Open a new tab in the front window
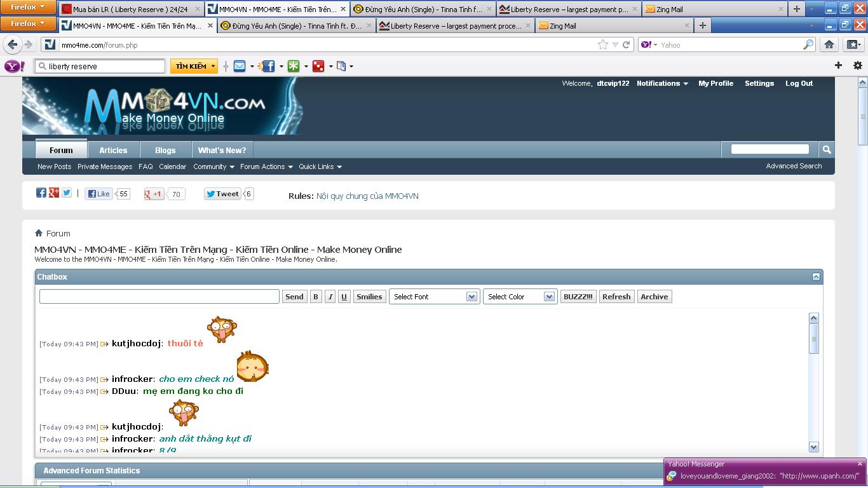 702,25
